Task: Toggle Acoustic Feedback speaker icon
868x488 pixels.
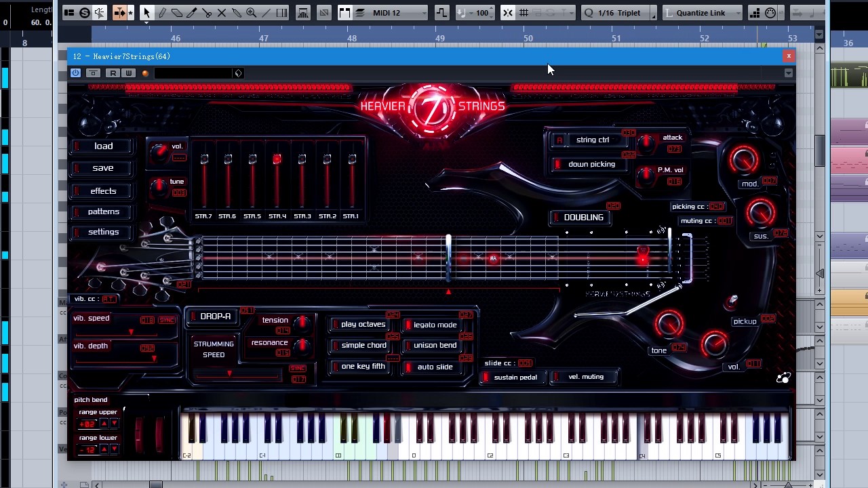Action: (100, 12)
